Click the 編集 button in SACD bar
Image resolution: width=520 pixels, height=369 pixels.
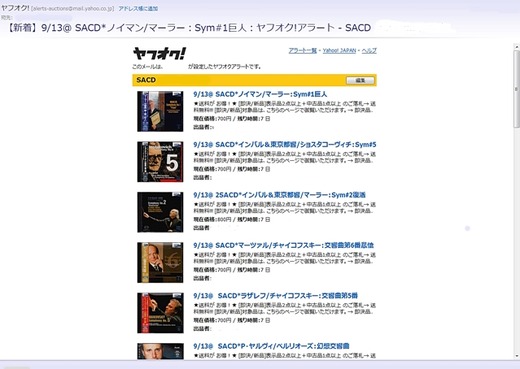(x=360, y=80)
